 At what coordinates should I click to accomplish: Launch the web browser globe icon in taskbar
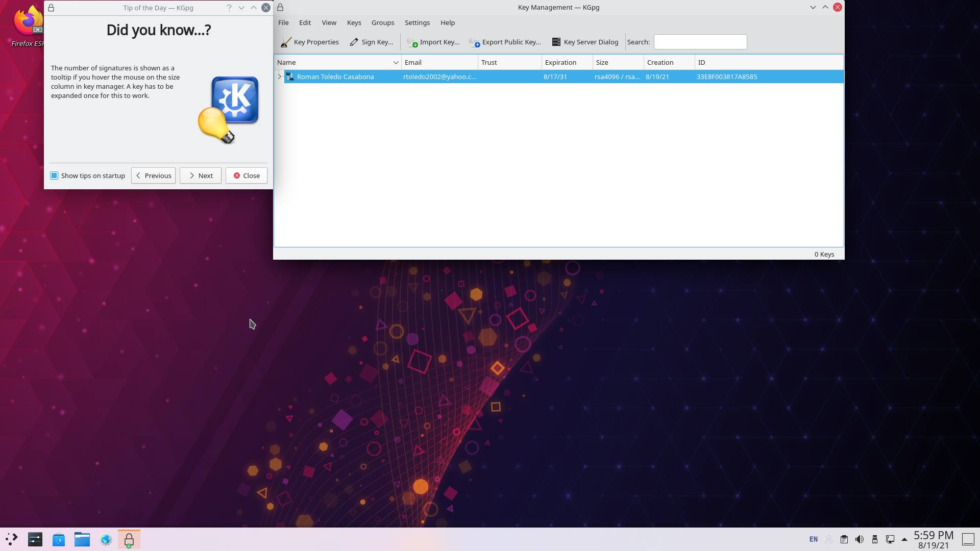[106, 539]
